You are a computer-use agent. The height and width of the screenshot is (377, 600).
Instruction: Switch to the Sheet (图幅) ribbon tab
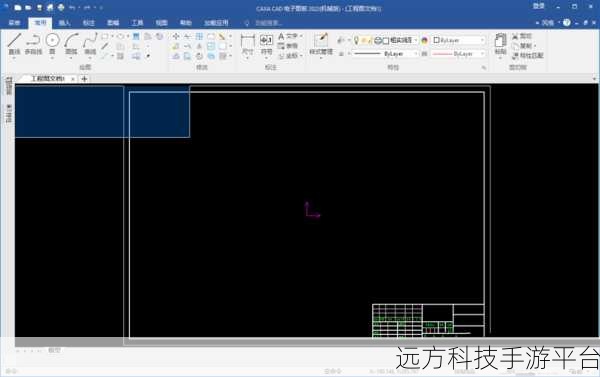[113, 23]
